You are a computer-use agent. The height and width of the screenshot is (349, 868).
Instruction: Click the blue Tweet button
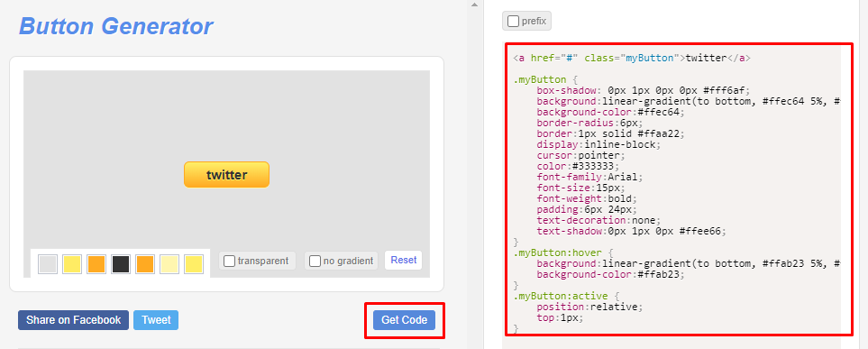[156, 320]
